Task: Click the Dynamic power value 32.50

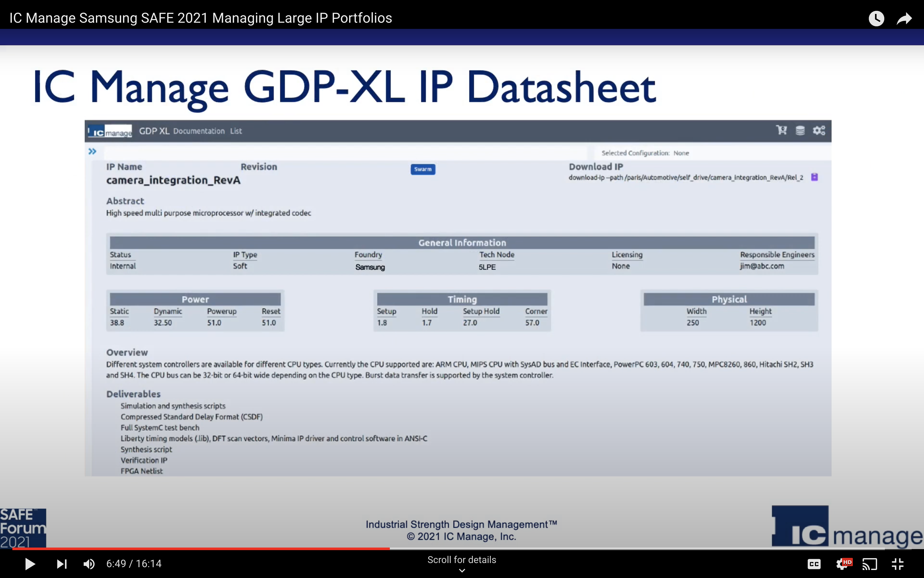Action: (163, 323)
